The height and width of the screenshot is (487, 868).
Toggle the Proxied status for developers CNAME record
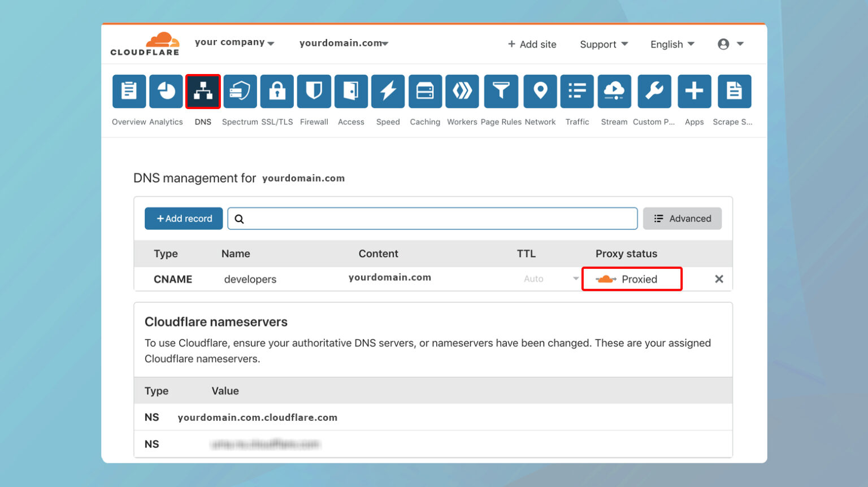tap(631, 279)
